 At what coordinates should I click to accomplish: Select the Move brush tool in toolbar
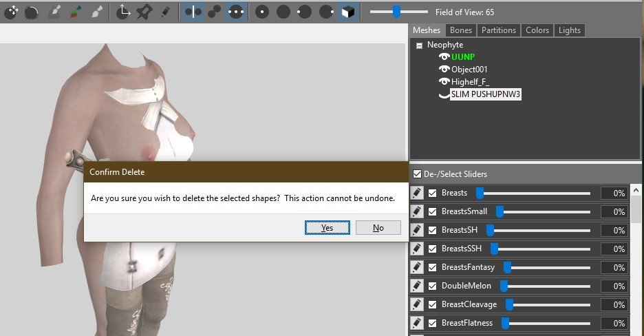coord(11,12)
